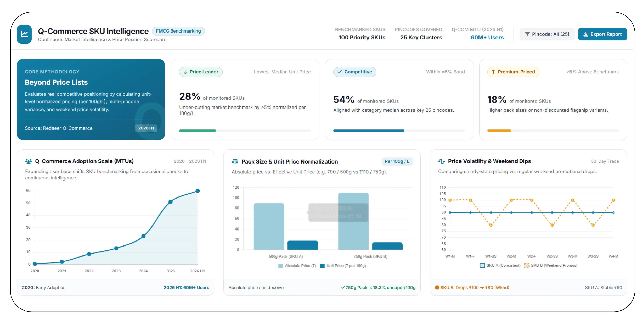Click the 2025 data point on adoption chart
Screen dimensions: 644x320
(x=170, y=202)
